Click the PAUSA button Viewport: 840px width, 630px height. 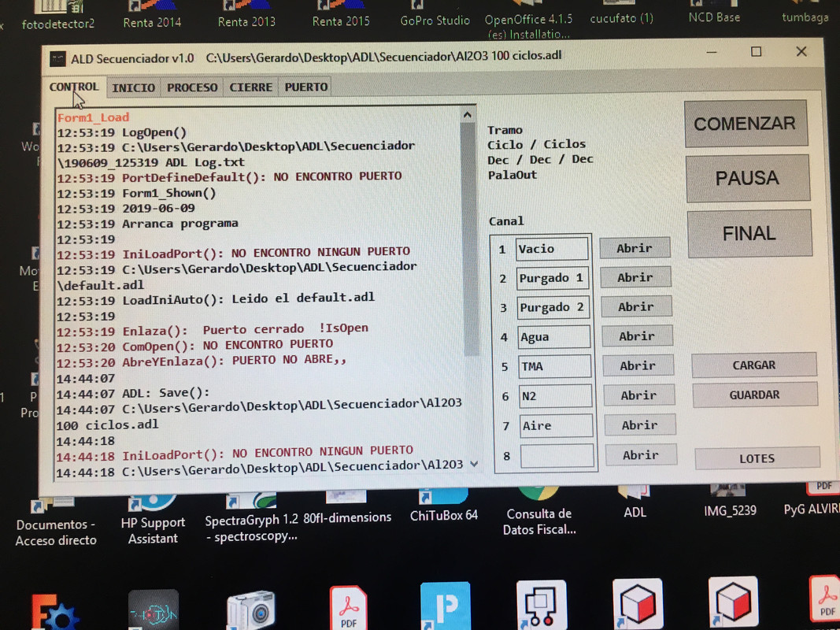747,179
